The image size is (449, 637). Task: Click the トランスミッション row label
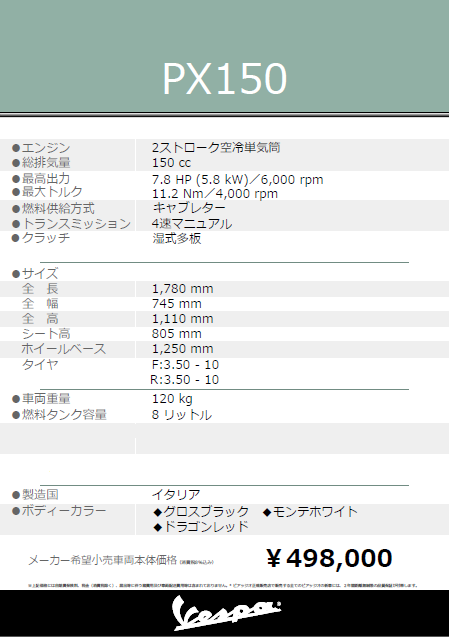(71, 223)
